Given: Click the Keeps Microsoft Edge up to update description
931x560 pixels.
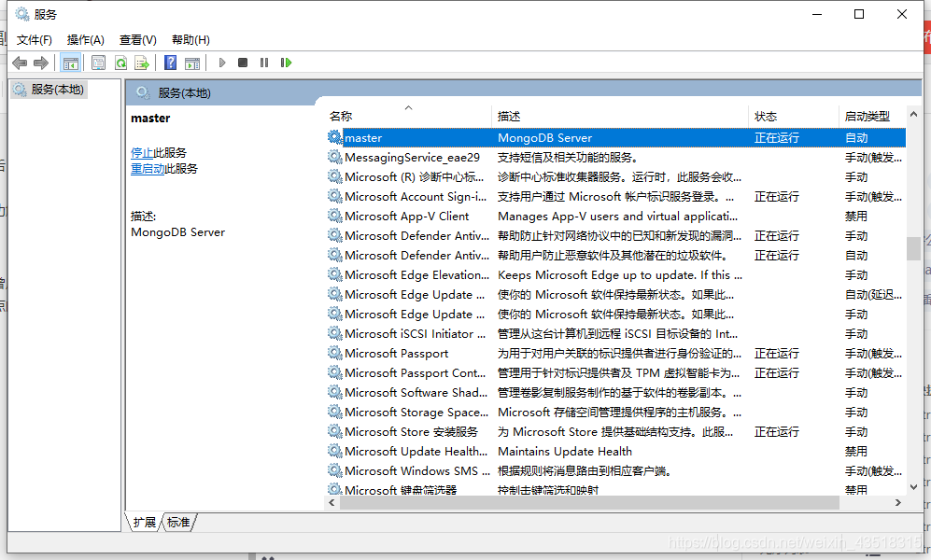Looking at the screenshot, I should 620,274.
